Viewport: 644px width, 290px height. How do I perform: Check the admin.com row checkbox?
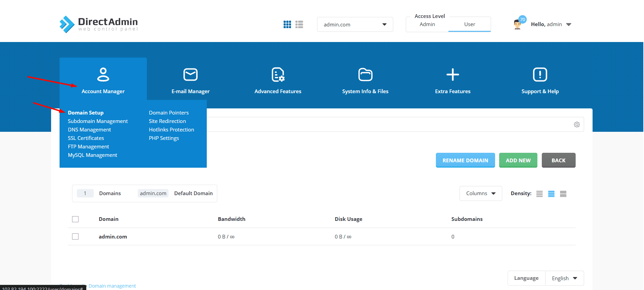pyautogui.click(x=75, y=236)
